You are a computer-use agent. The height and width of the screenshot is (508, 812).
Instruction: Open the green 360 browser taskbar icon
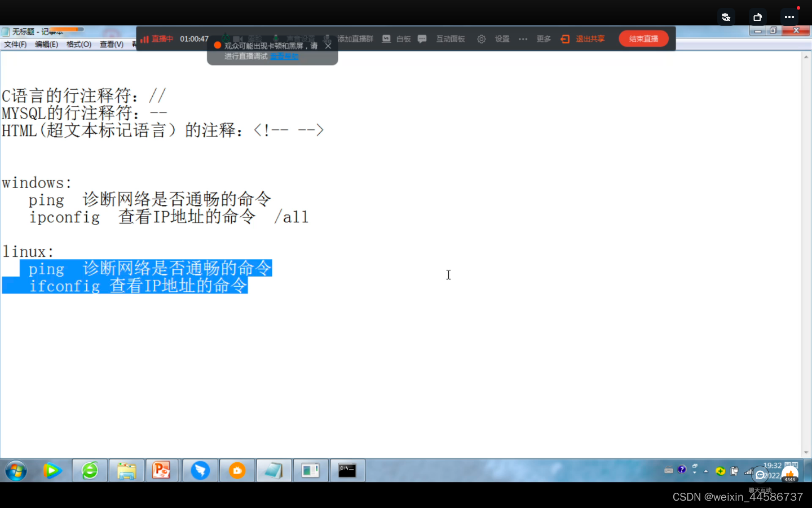pyautogui.click(x=90, y=470)
